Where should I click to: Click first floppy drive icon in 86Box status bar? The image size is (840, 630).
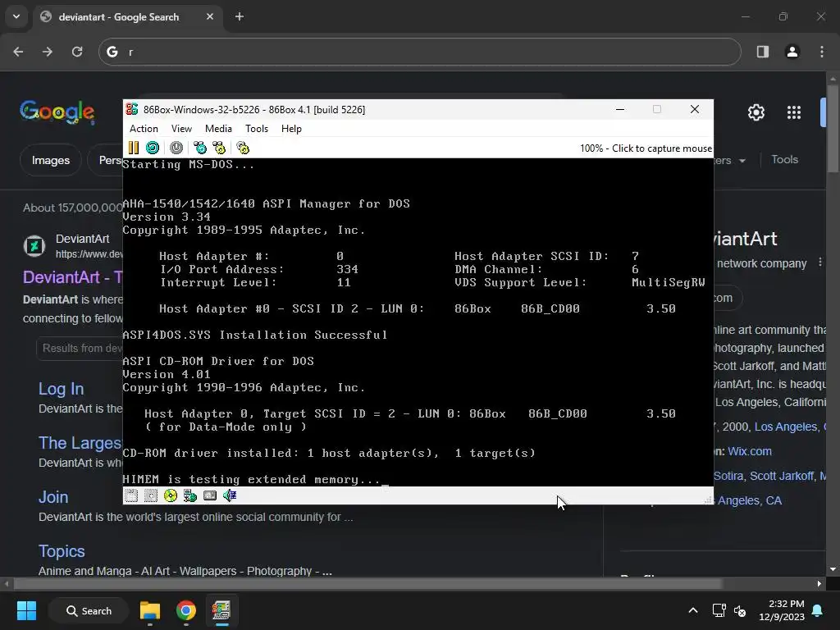point(131,495)
